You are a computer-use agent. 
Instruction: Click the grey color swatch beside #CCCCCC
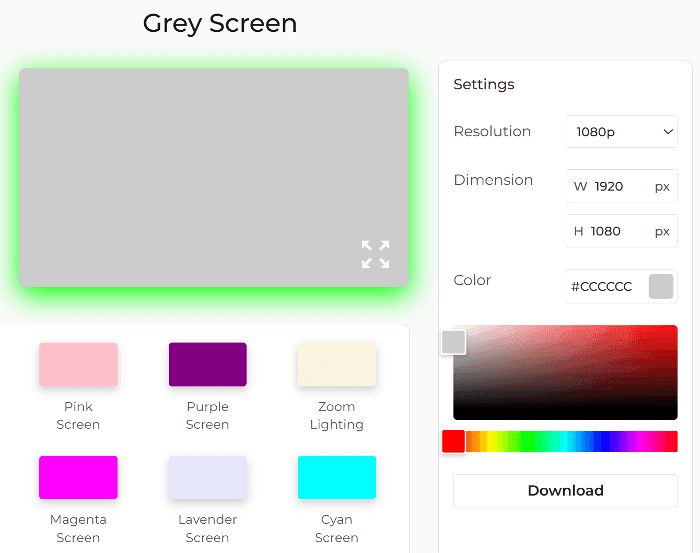661,287
